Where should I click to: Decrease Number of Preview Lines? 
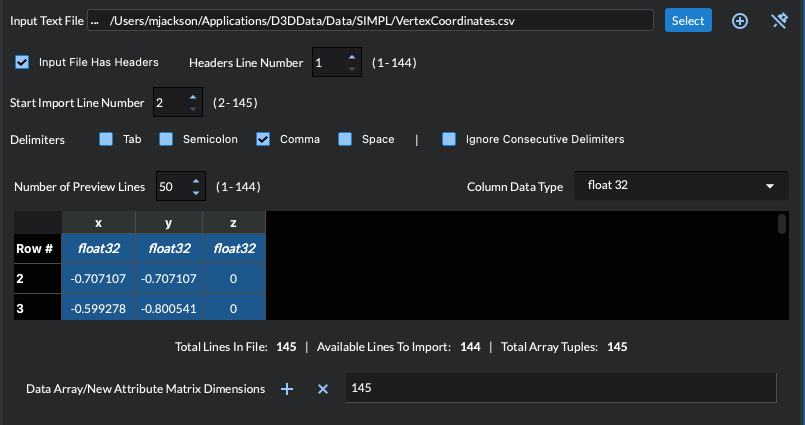pyautogui.click(x=196, y=192)
